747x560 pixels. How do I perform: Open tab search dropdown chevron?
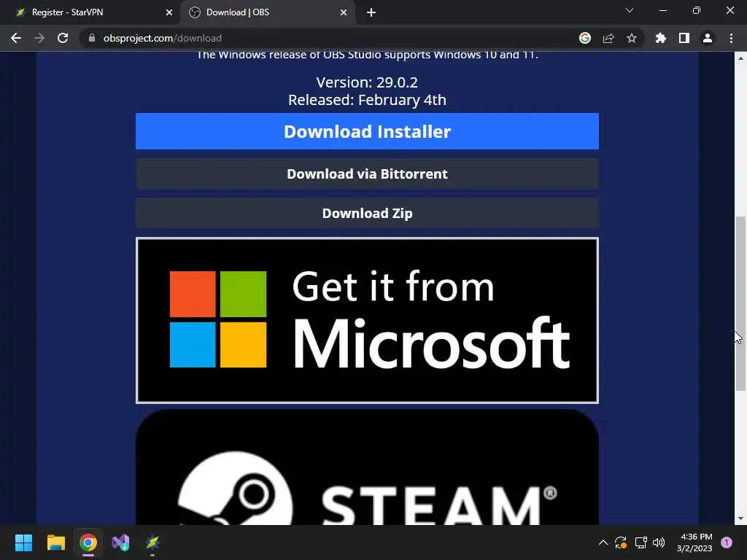[630, 10]
